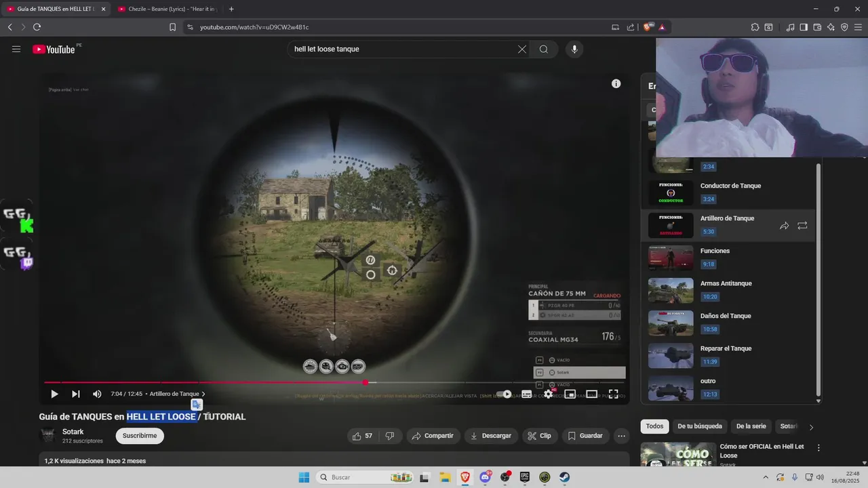868x488 pixels.
Task: Go back to the previous page
Action: coord(9,27)
